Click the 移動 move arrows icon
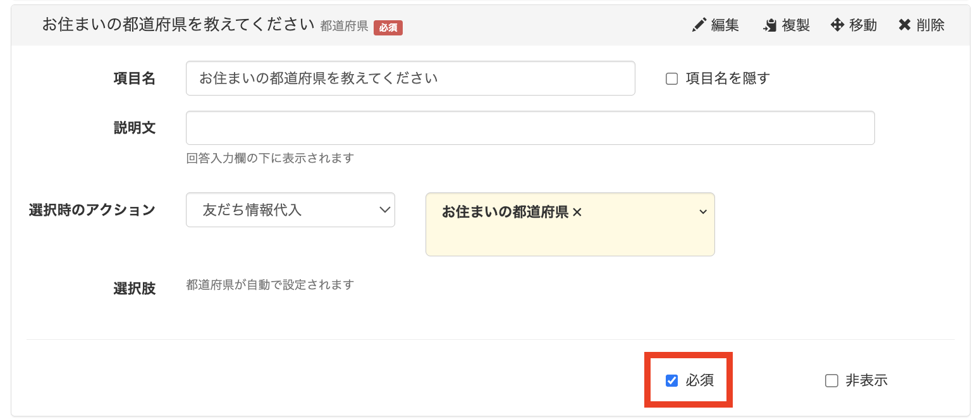980x419 pixels. coord(837,25)
